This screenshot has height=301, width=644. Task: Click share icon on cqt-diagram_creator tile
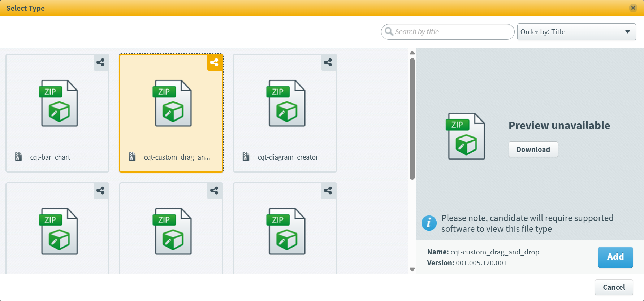pos(328,62)
